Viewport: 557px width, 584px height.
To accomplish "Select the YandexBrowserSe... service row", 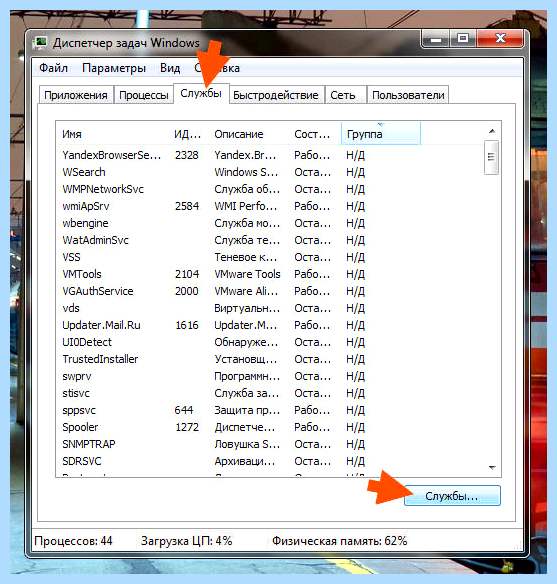I will click(x=271, y=155).
